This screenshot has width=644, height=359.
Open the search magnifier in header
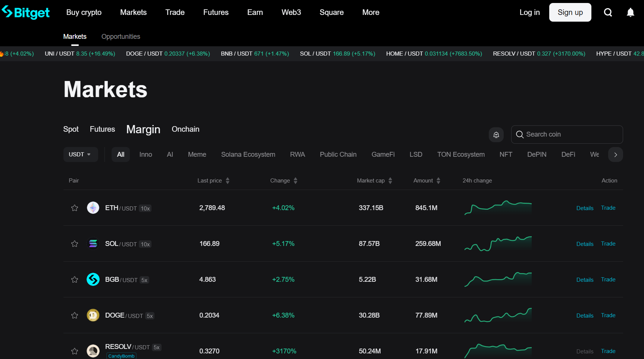pyautogui.click(x=608, y=12)
